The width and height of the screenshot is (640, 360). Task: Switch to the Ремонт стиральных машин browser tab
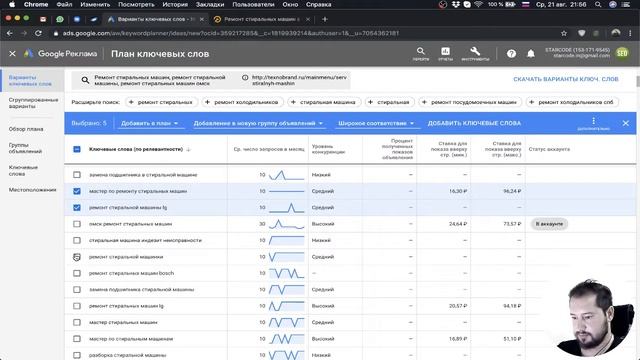261,19
